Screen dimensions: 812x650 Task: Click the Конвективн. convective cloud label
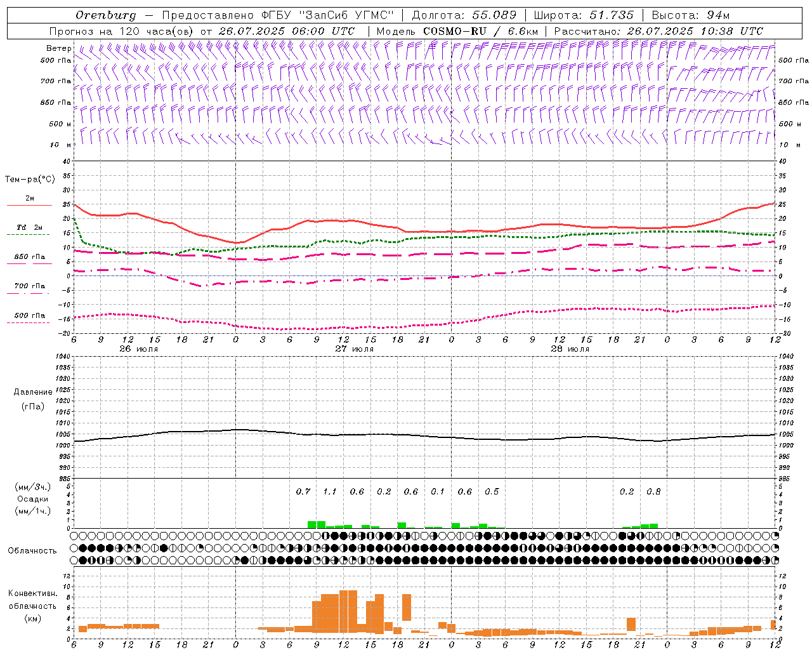coord(33,594)
